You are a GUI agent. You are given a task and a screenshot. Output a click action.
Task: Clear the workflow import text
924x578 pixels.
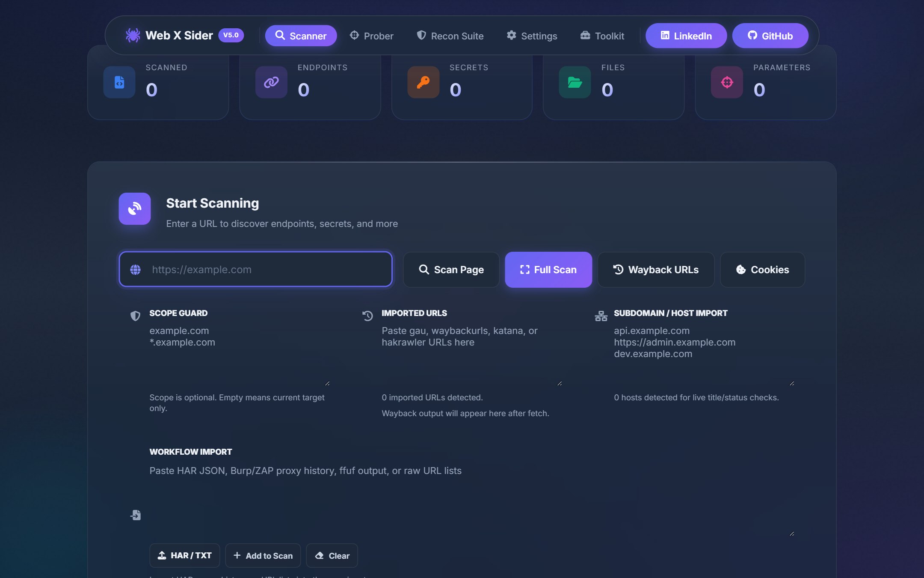(x=332, y=556)
